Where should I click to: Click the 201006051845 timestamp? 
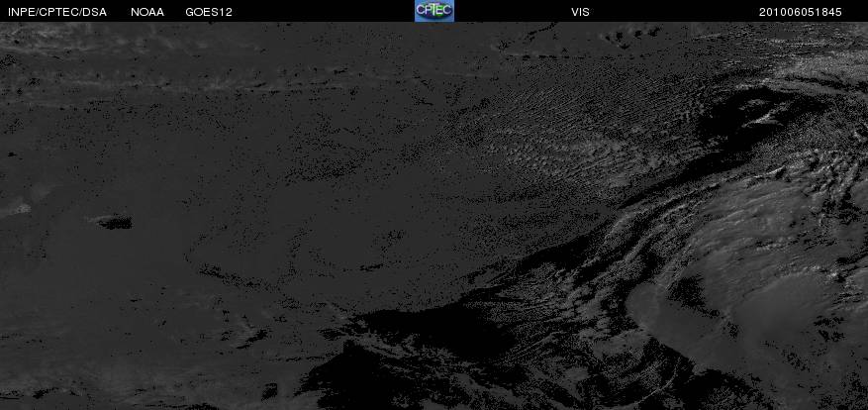(x=801, y=12)
